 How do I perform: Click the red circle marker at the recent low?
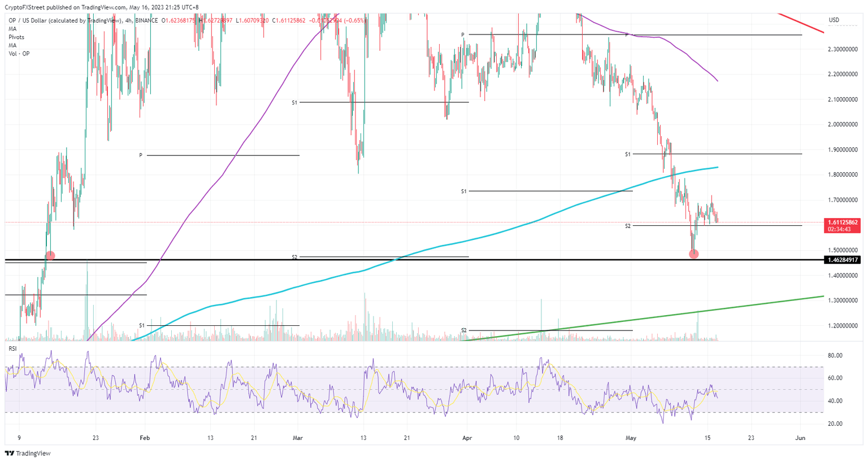693,254
